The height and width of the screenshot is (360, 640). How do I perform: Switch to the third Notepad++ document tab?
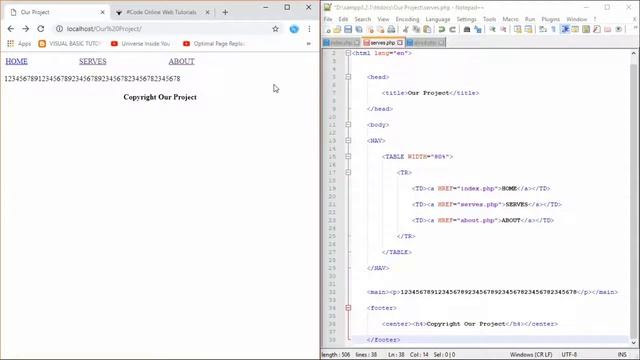tap(425, 42)
